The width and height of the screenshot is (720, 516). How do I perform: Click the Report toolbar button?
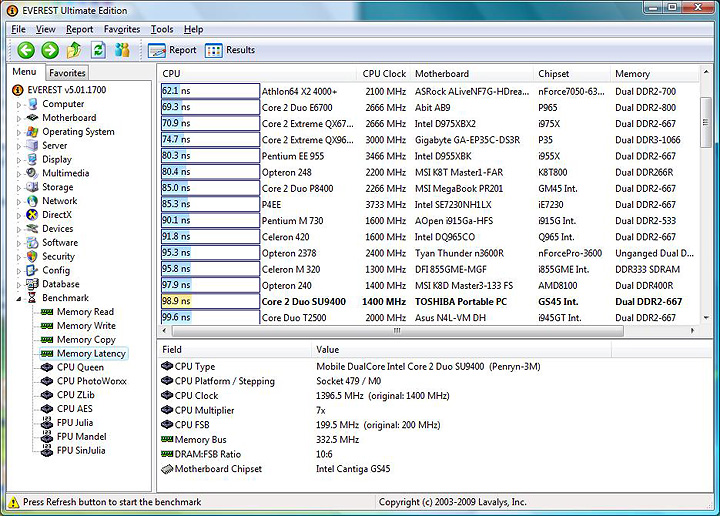[x=172, y=50]
